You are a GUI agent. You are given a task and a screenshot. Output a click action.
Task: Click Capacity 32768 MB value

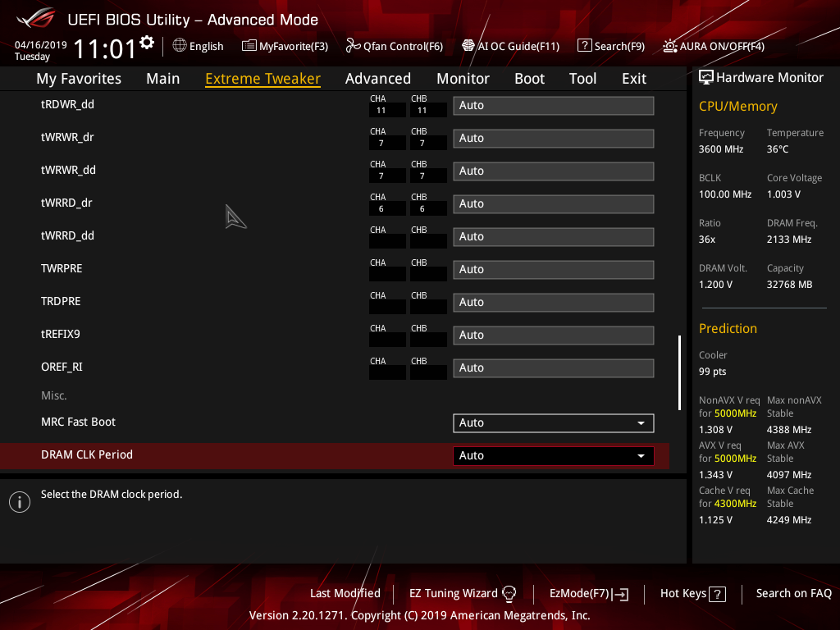point(789,285)
